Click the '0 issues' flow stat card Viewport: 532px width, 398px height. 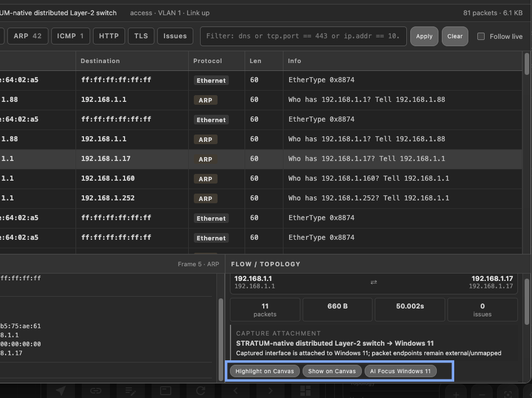482,310
